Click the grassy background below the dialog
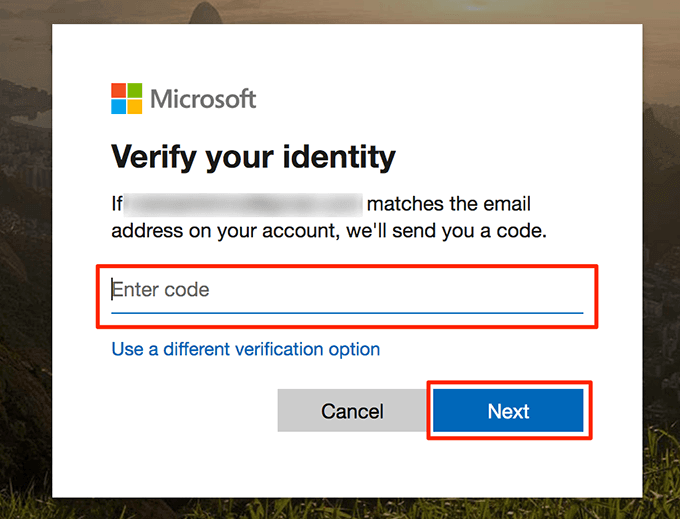 pyautogui.click(x=340, y=509)
